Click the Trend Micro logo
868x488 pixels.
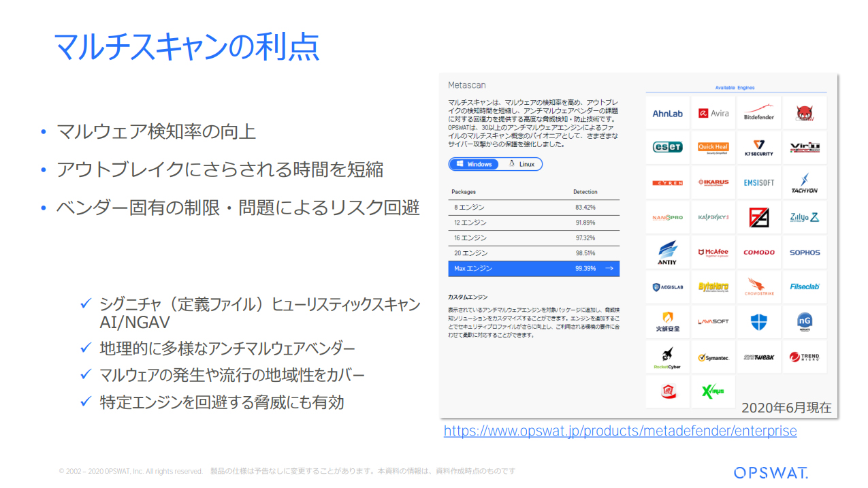coord(805,357)
